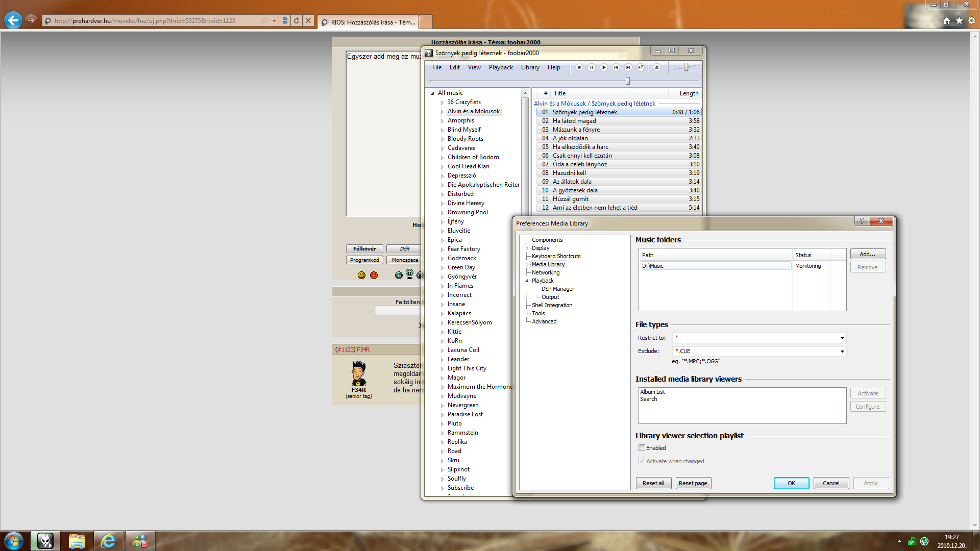
Task: Open the Restrict to dropdown
Action: (x=842, y=338)
